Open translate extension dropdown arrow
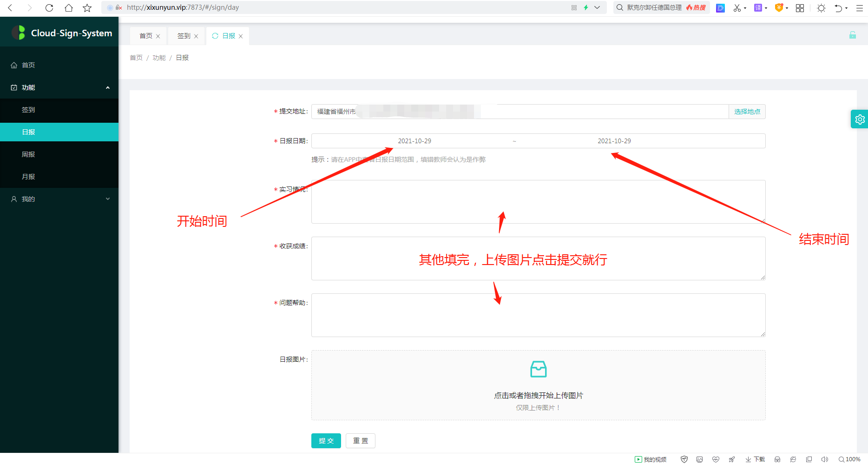Screen dimensions: 868x464 pyautogui.click(x=766, y=8)
